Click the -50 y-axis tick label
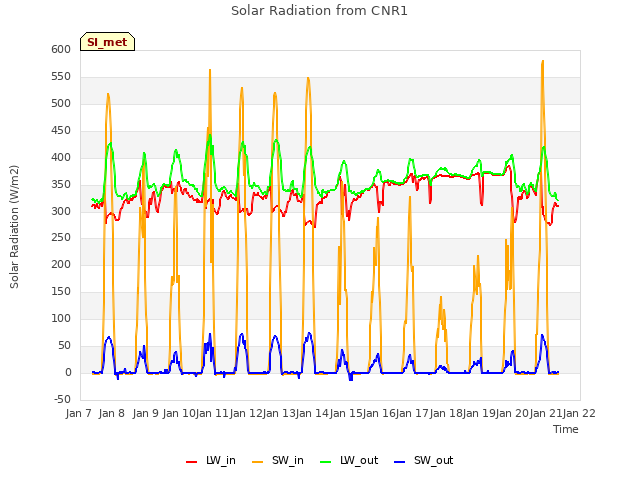The width and height of the screenshot is (640, 480). 62,399
